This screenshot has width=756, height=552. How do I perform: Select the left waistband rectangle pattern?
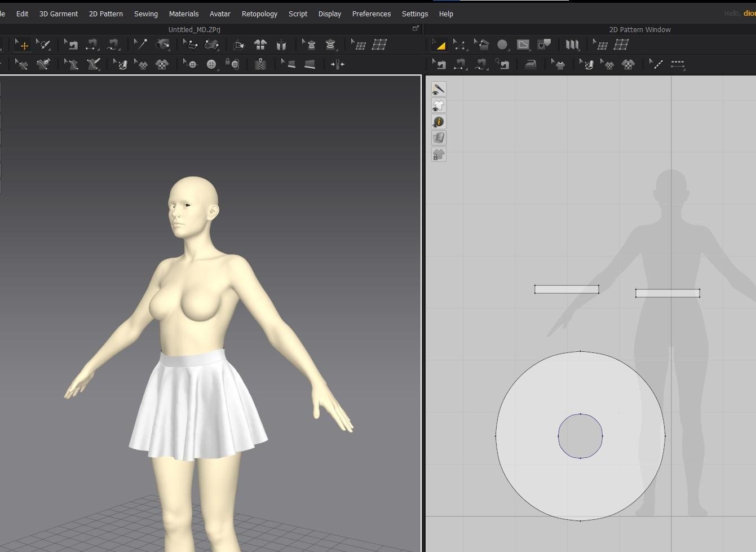click(x=566, y=289)
